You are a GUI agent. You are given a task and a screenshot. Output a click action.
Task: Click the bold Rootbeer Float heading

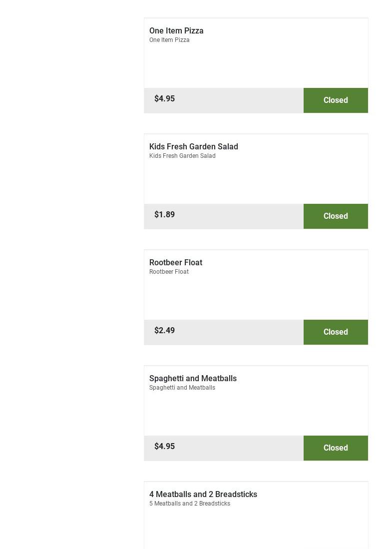pyautogui.click(x=175, y=262)
